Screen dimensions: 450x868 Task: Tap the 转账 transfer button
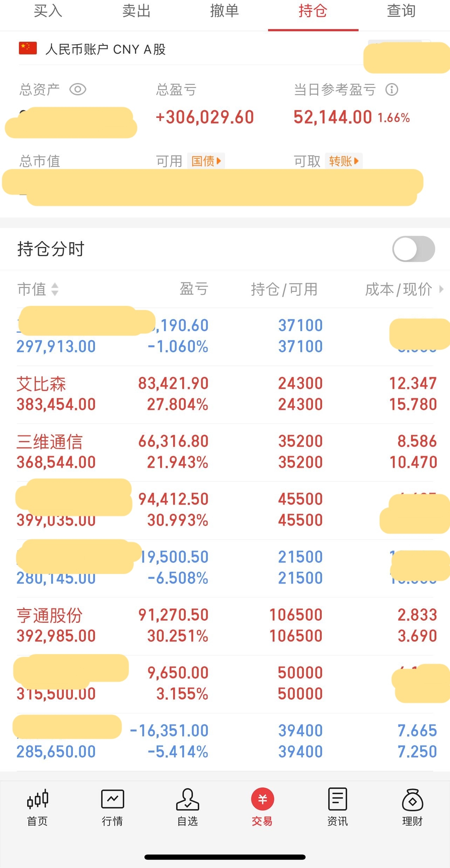(344, 161)
